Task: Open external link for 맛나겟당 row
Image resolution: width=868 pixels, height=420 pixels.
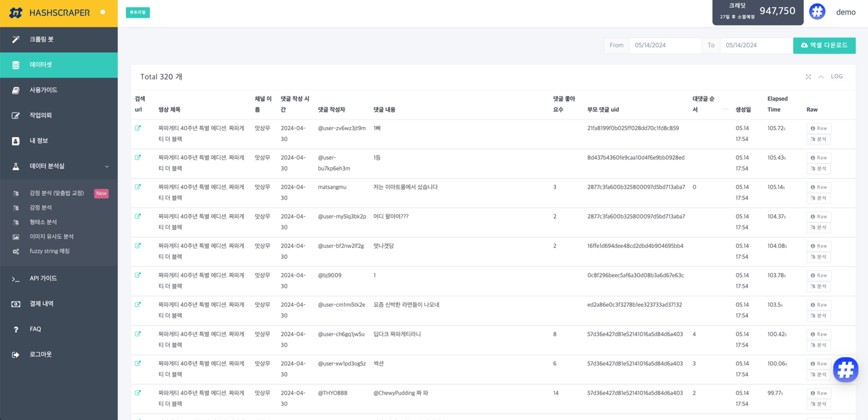Action: click(x=138, y=246)
